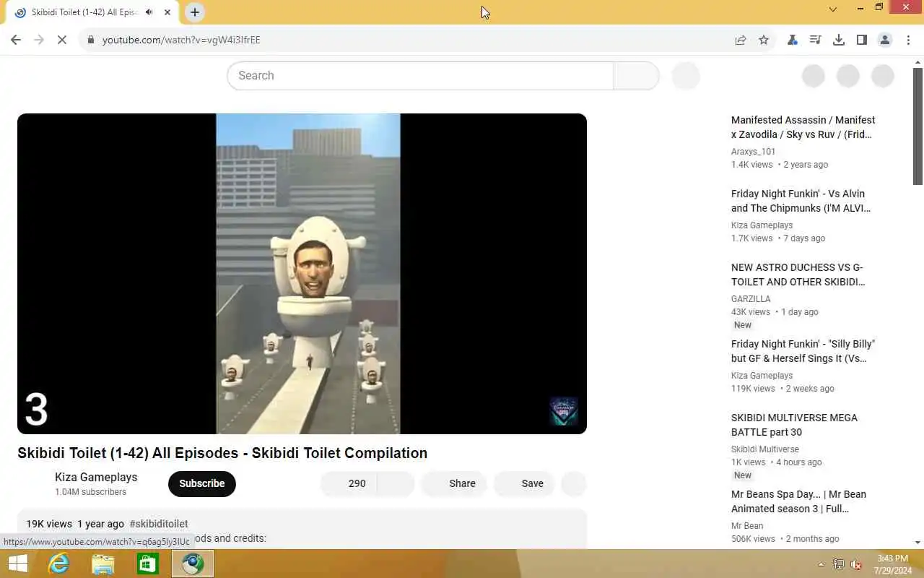Close the Skibidi Toilet browser tab
This screenshot has height=578, width=924.
click(x=167, y=12)
